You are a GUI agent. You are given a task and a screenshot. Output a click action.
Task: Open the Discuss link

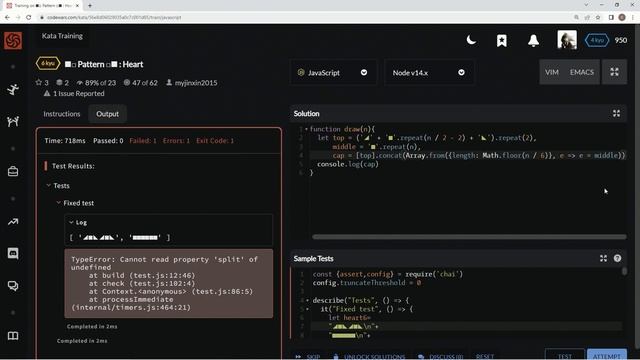[x=441, y=356]
